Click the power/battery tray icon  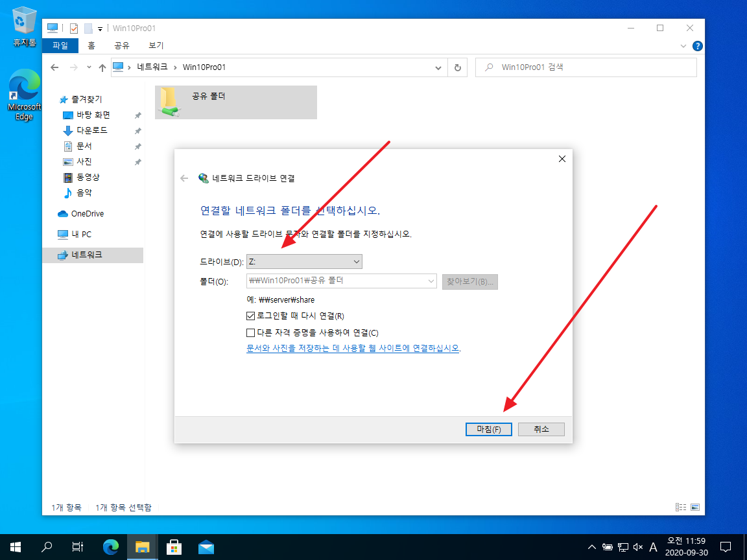[608, 547]
